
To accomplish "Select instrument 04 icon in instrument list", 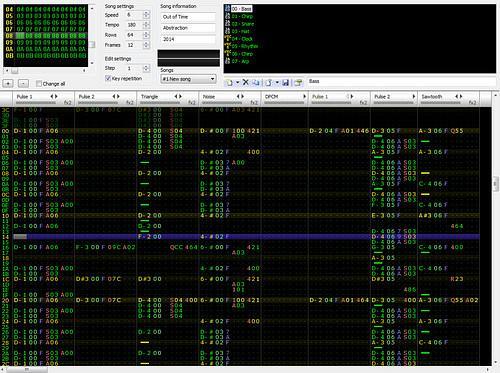I will tap(227, 38).
